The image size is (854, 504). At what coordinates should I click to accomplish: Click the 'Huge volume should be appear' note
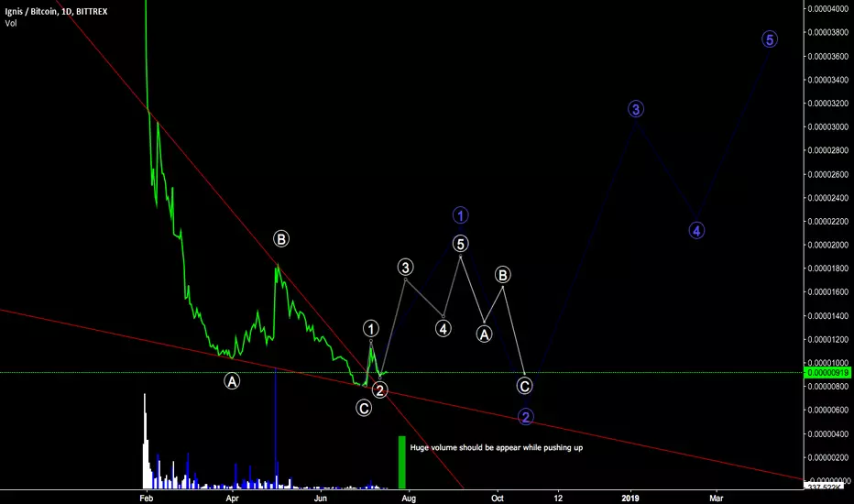point(496,447)
